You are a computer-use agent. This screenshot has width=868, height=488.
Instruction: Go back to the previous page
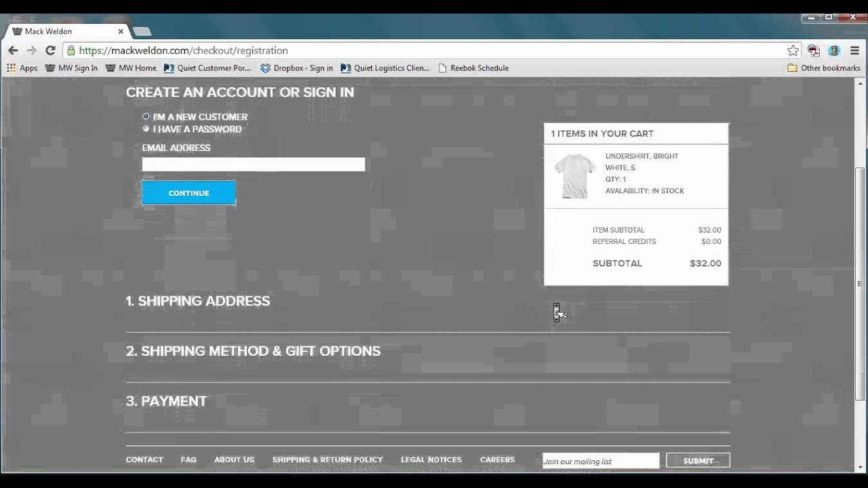[x=13, y=50]
